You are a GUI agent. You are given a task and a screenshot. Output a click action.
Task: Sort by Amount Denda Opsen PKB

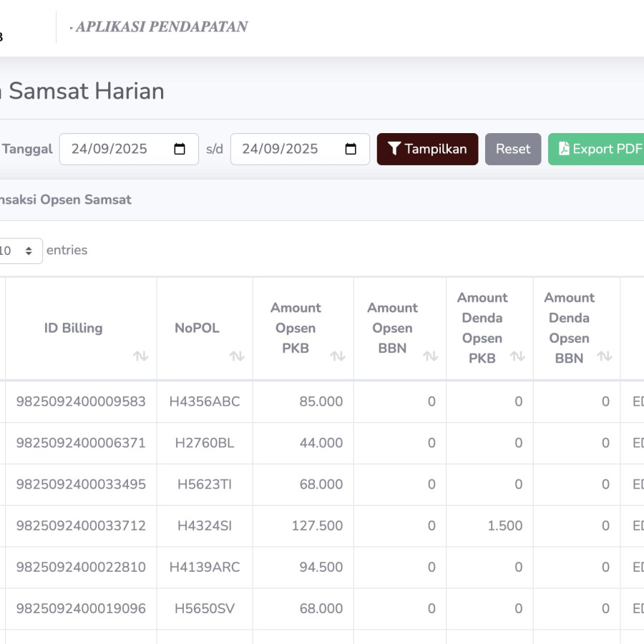pyautogui.click(x=517, y=356)
